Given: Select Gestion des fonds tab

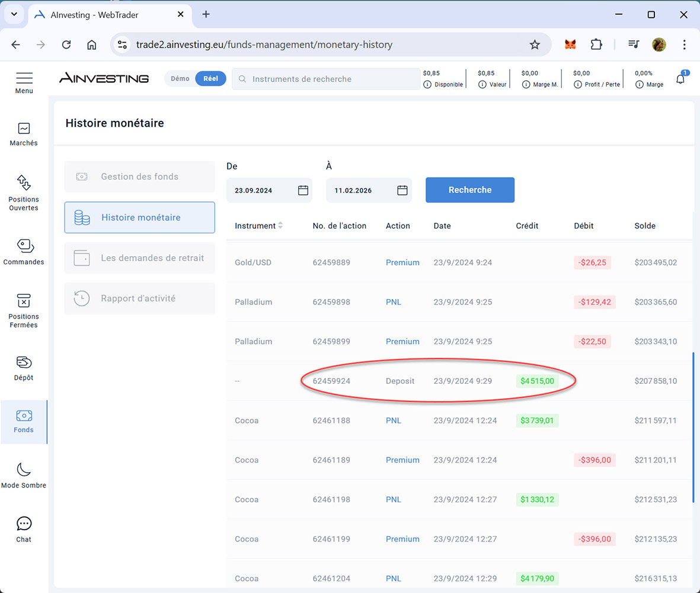Looking at the screenshot, I should [140, 177].
